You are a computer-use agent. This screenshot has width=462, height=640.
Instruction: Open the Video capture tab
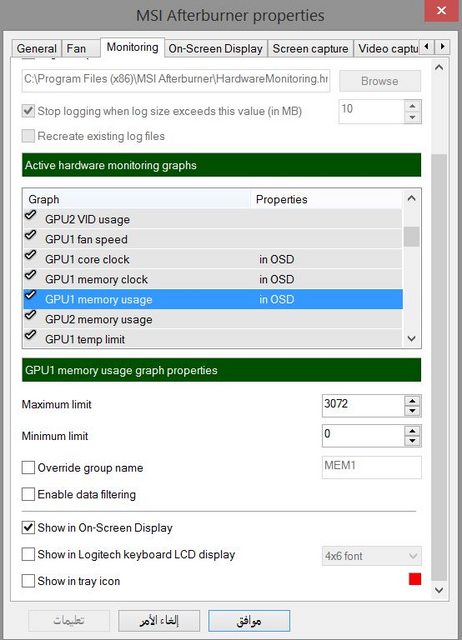pos(387,49)
